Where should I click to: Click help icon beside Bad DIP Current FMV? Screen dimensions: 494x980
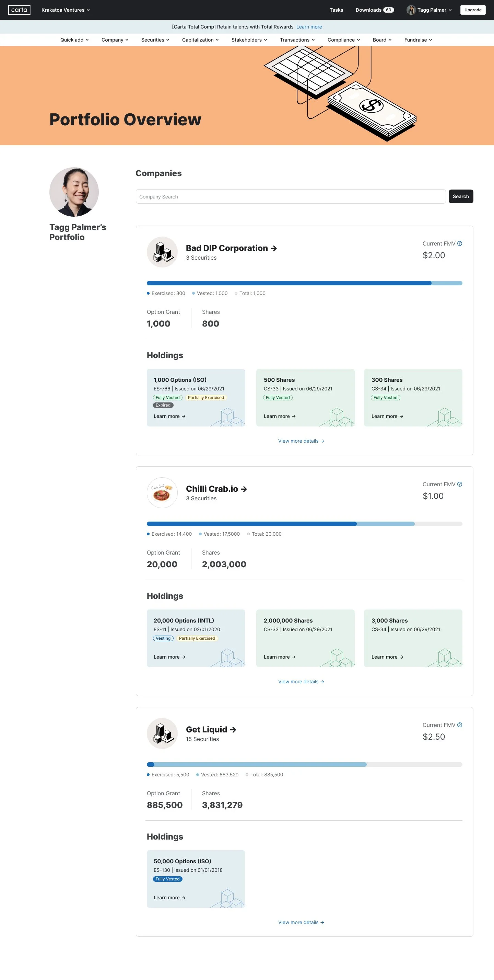[x=459, y=243]
